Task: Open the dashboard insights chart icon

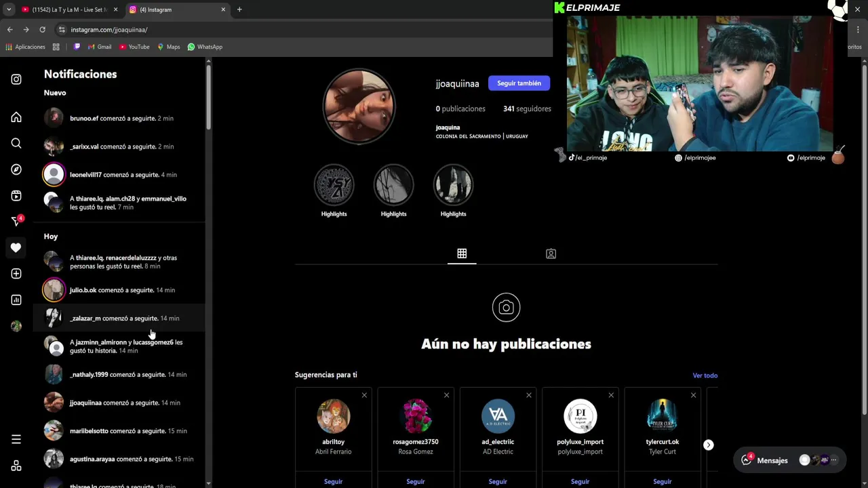Action: (x=16, y=300)
